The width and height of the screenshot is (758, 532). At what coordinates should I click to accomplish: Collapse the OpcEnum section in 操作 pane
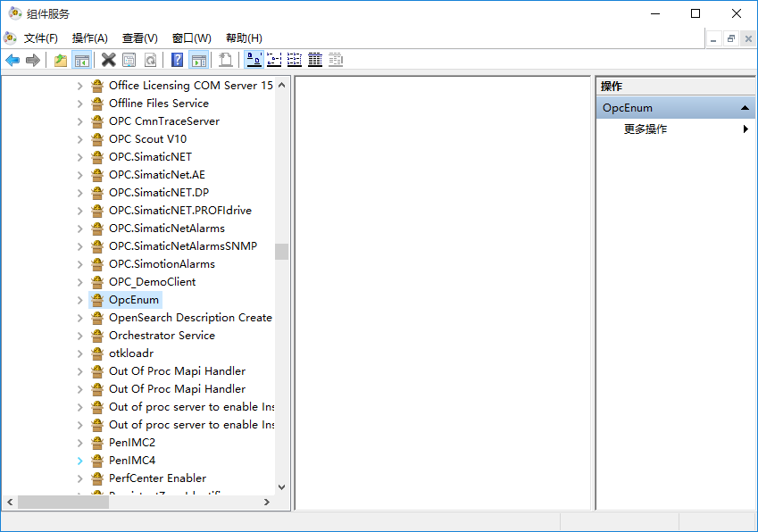[x=745, y=108]
